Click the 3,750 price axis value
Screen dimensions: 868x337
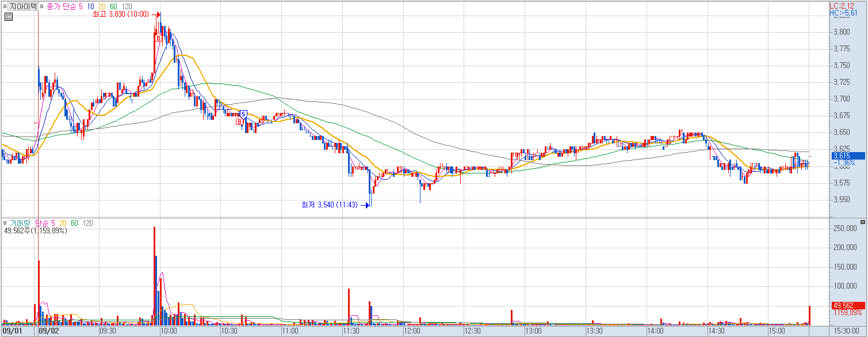842,65
